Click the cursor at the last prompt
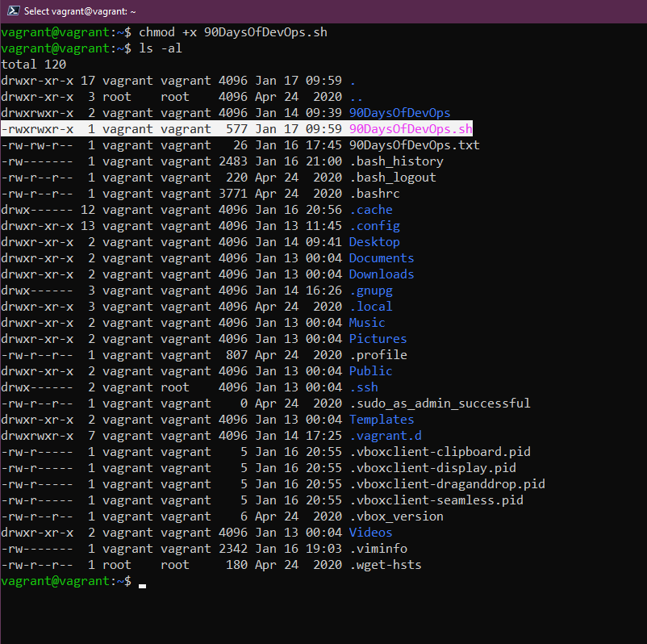Image resolution: width=647 pixels, height=644 pixels. click(143, 582)
